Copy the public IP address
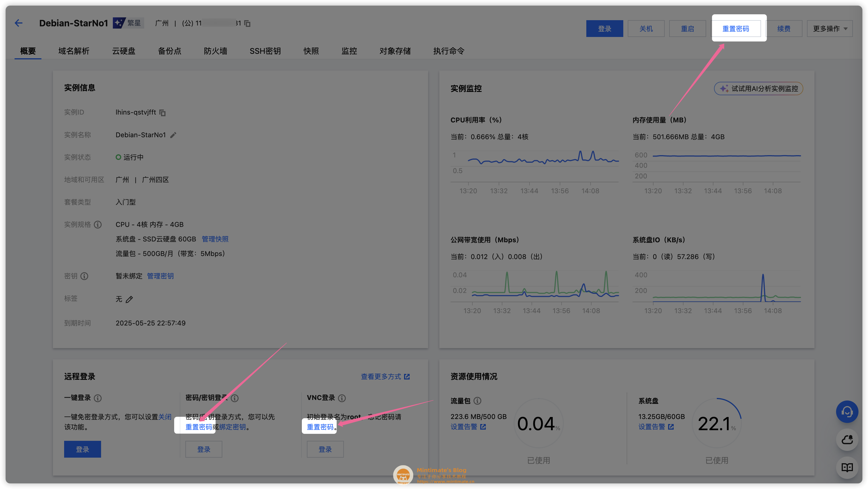The image size is (868, 489). [x=247, y=23]
